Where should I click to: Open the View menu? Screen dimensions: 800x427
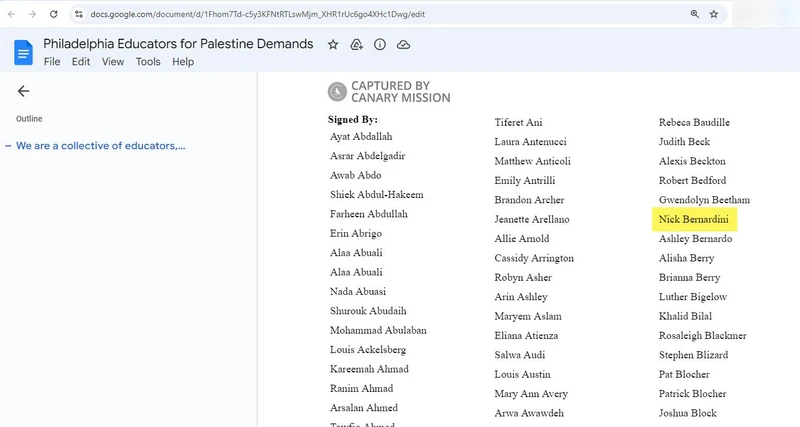click(113, 62)
